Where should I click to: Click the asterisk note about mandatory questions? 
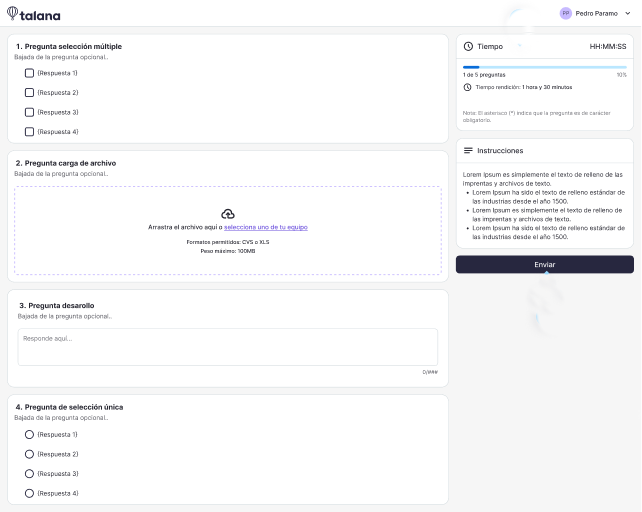click(536, 116)
